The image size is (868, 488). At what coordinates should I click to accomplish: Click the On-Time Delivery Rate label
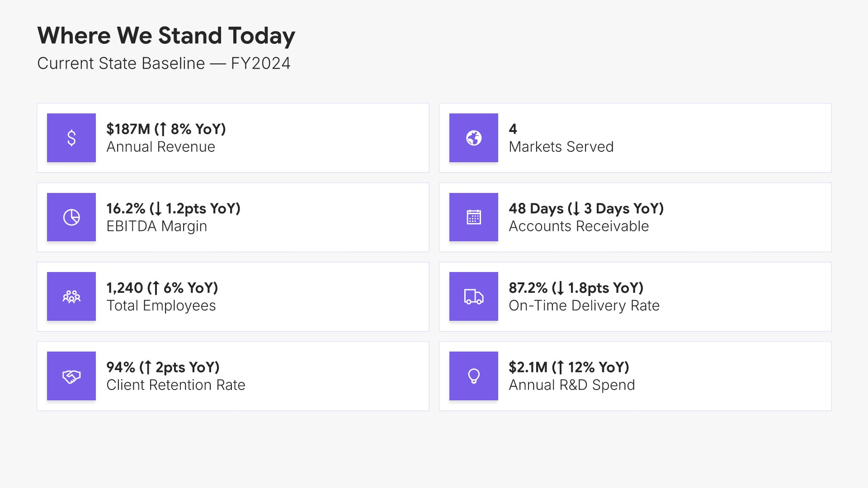584,306
